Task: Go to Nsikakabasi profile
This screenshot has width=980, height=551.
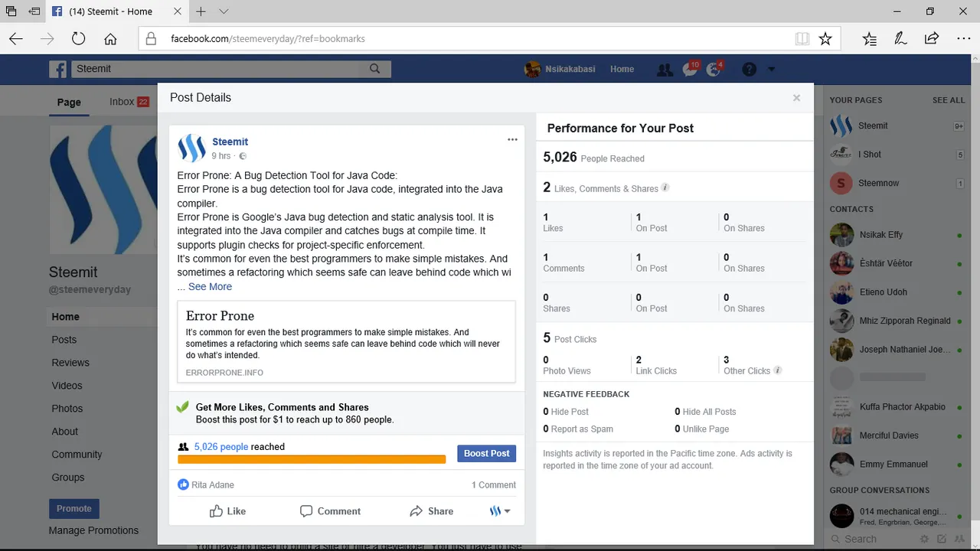Action: (560, 69)
